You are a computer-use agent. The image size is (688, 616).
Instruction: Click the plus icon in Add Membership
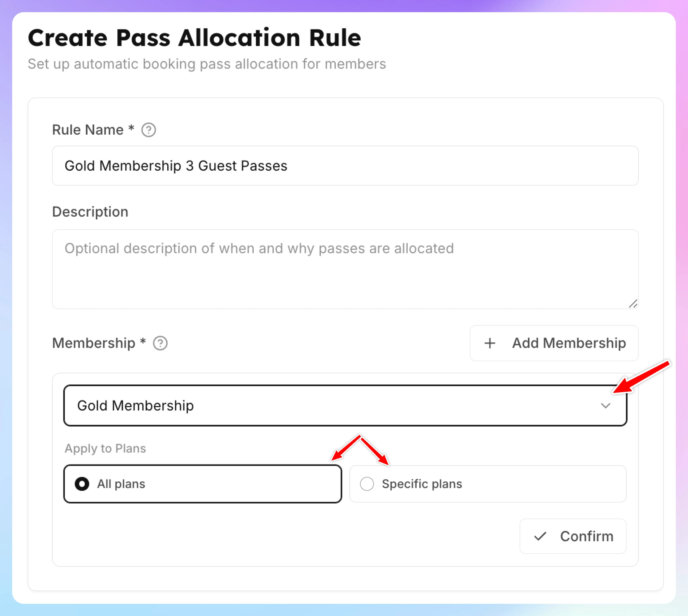[x=490, y=343]
